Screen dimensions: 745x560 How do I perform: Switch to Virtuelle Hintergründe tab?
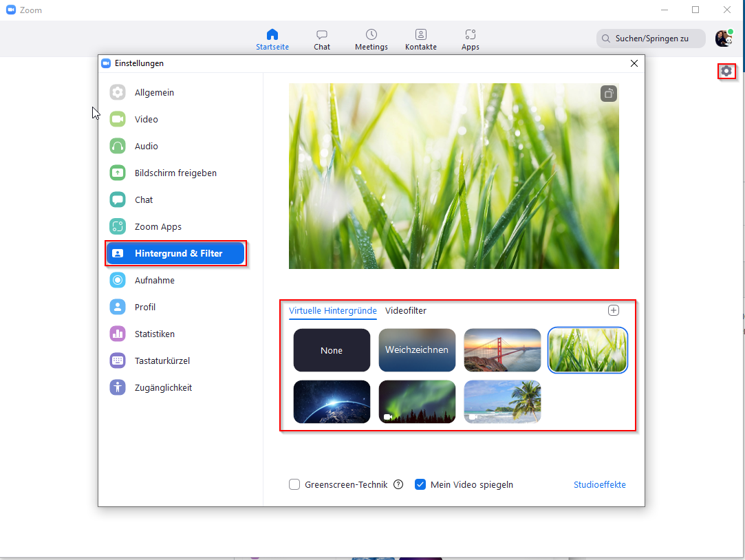coord(332,311)
